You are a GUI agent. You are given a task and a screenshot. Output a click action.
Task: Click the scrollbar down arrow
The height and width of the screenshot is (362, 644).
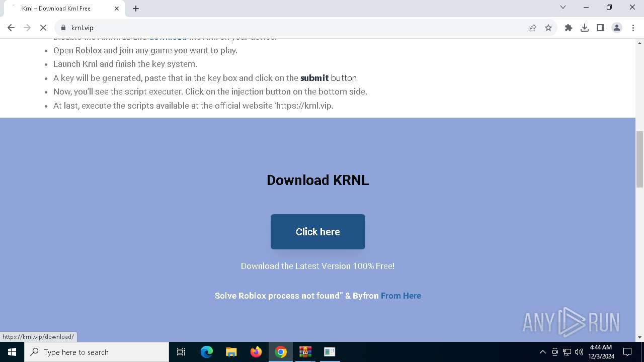(639, 337)
